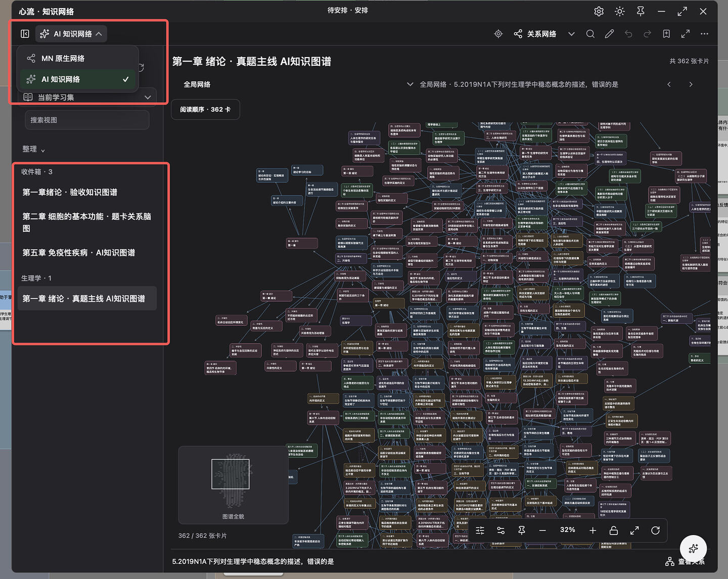
Task: Collapse the AI 知识网络 dropdown
Action: [71, 34]
